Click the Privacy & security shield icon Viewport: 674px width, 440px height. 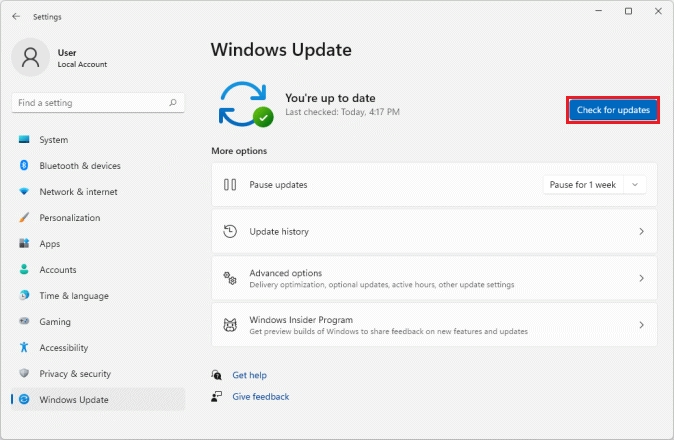(24, 374)
